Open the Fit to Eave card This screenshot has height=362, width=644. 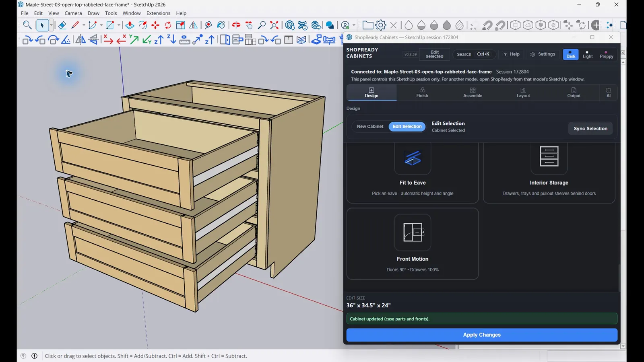(x=413, y=173)
